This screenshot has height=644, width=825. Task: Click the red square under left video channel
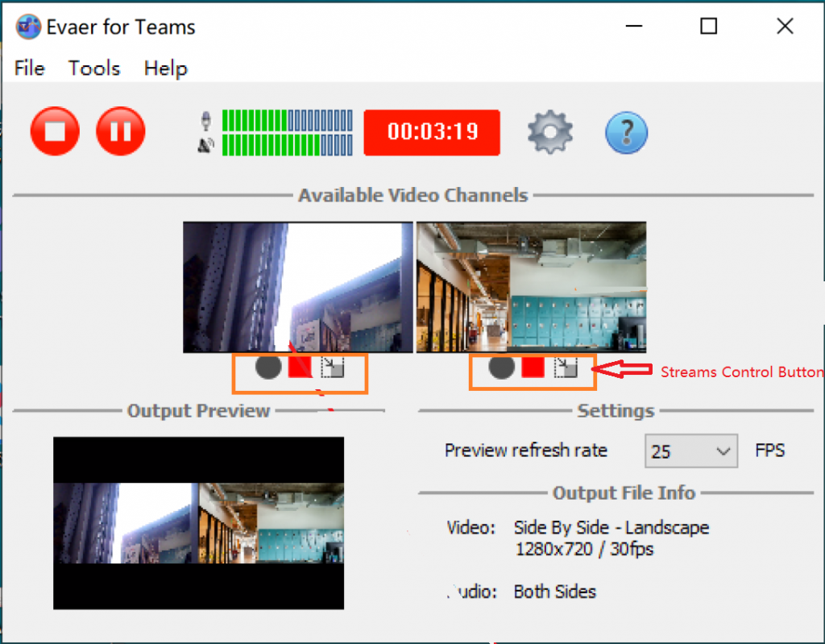click(300, 367)
